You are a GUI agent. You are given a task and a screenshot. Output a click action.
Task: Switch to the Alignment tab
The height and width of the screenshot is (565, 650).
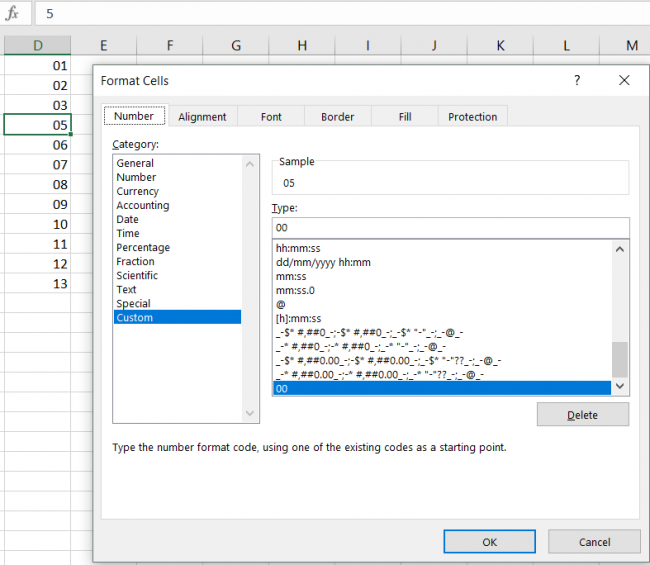[202, 117]
